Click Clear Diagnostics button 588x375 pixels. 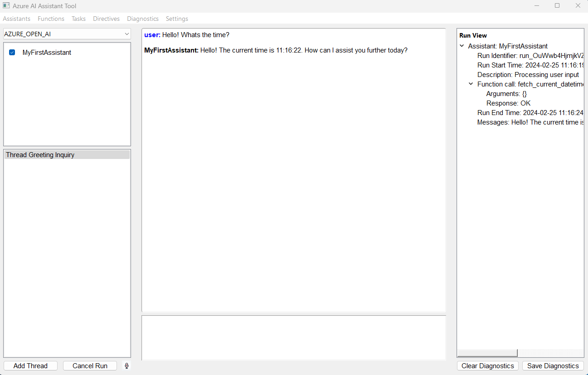(x=488, y=365)
